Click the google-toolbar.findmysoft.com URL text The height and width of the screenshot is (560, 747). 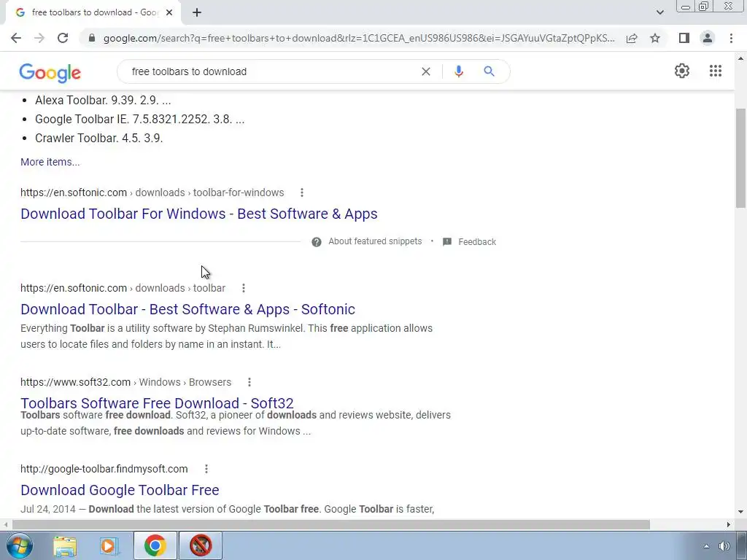[x=104, y=469]
